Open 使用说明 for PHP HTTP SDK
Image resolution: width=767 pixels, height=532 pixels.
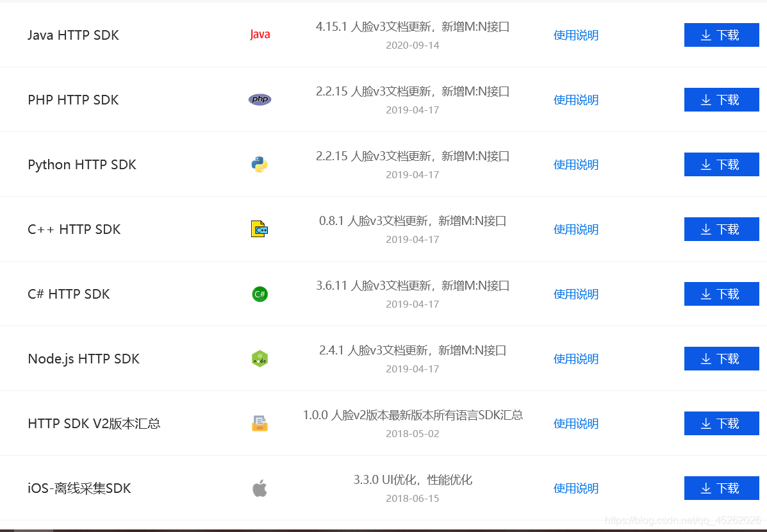tap(576, 100)
